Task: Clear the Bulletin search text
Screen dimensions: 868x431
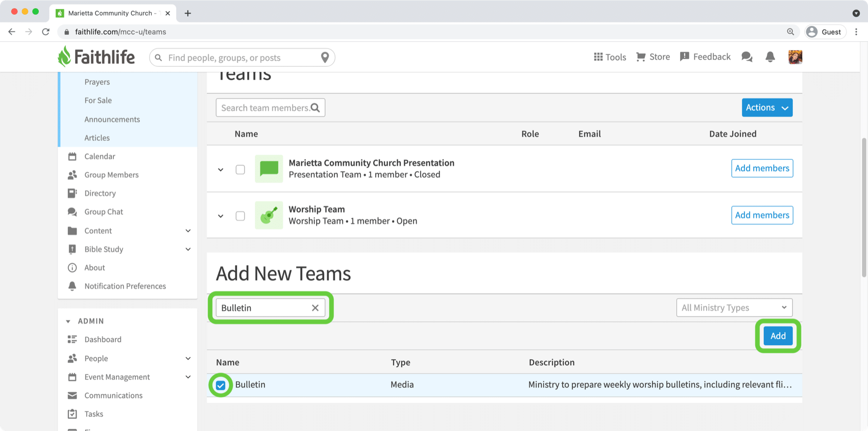Action: [315, 308]
